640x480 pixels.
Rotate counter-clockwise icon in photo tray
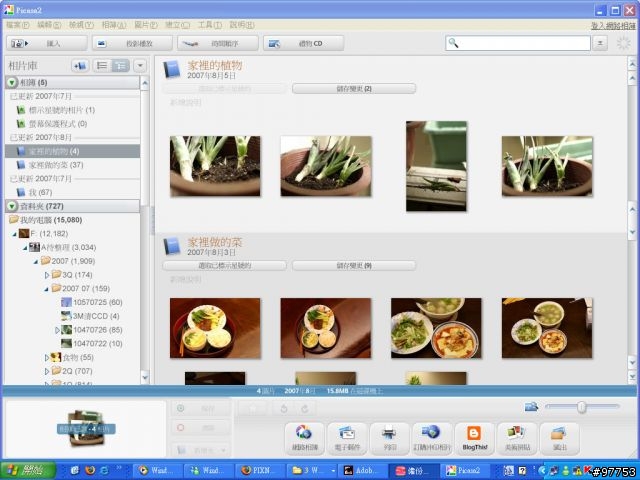[x=284, y=409]
